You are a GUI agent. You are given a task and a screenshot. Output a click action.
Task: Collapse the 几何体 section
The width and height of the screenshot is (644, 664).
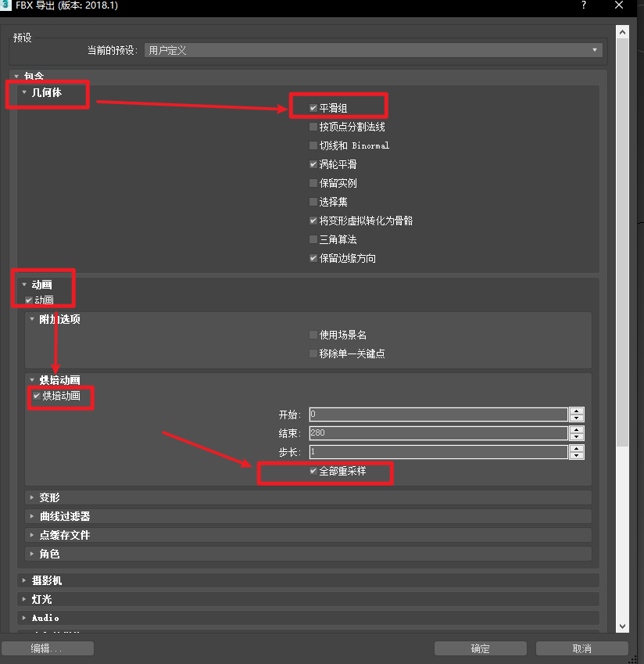pyautogui.click(x=24, y=92)
